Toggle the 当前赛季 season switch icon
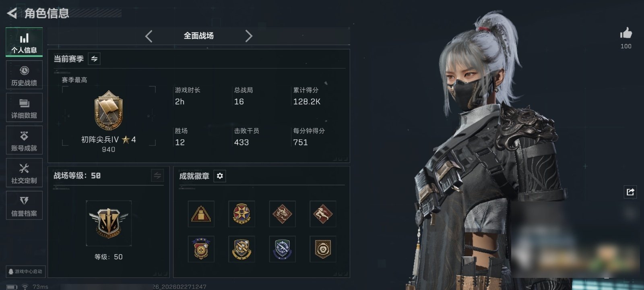 click(94, 59)
